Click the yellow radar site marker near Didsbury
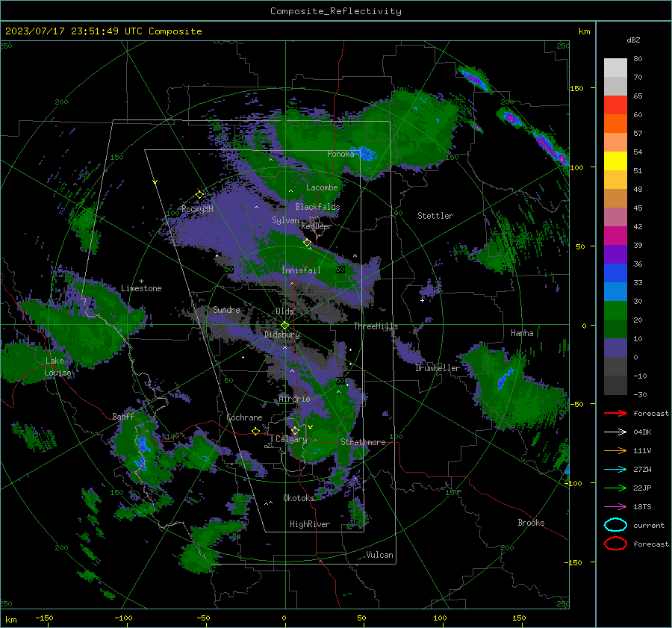Viewport: 672px width, 628px height. tap(284, 326)
